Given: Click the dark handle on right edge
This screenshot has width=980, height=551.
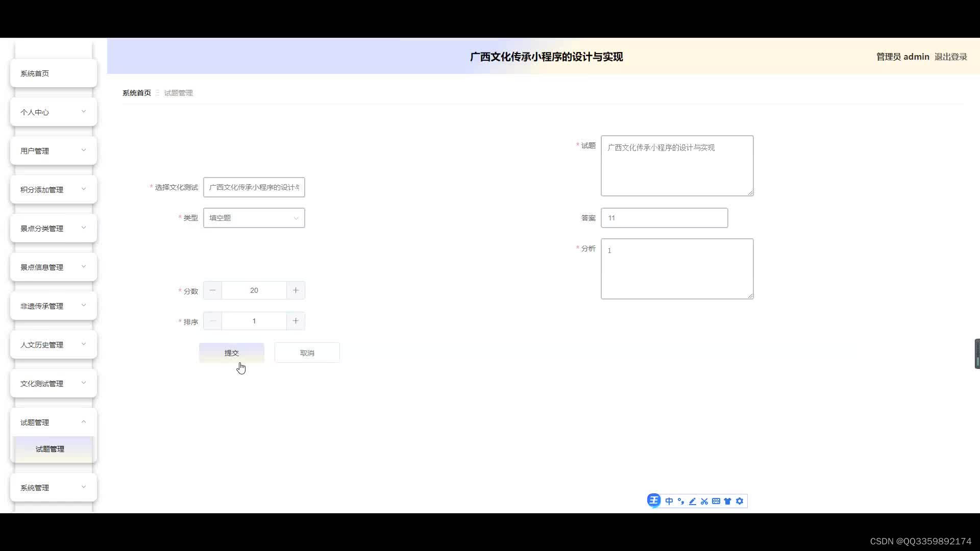Looking at the screenshot, I should coord(977,354).
